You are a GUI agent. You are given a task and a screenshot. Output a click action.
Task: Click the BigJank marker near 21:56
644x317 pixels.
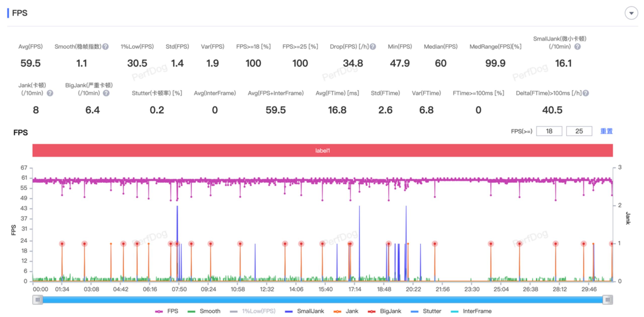pyautogui.click(x=435, y=244)
